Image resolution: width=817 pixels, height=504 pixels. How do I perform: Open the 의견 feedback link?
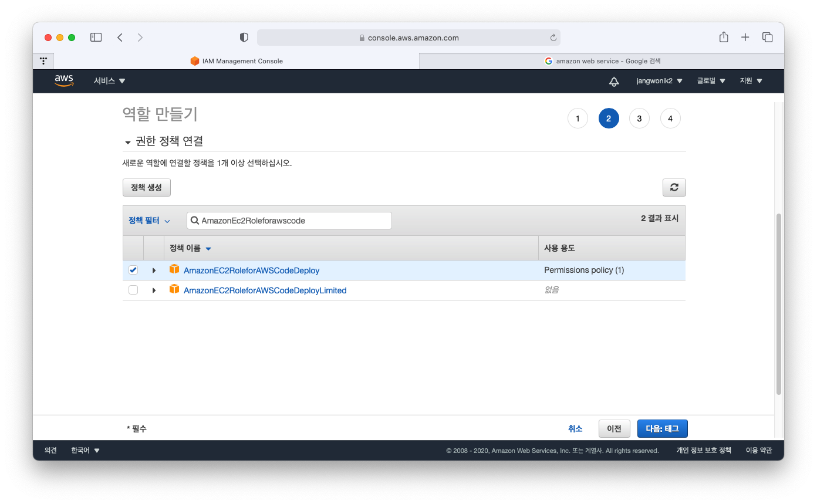coord(51,451)
